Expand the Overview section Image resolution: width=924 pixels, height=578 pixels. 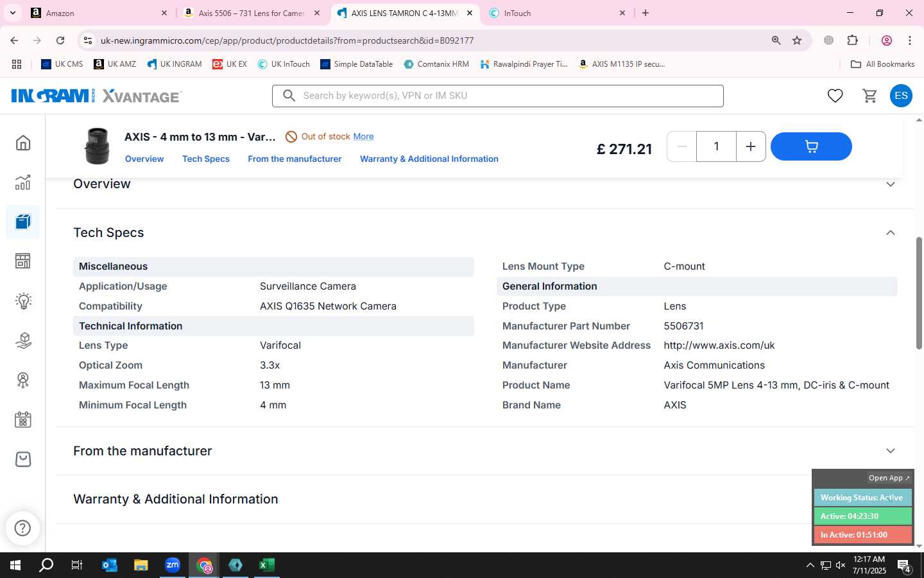[x=890, y=184]
